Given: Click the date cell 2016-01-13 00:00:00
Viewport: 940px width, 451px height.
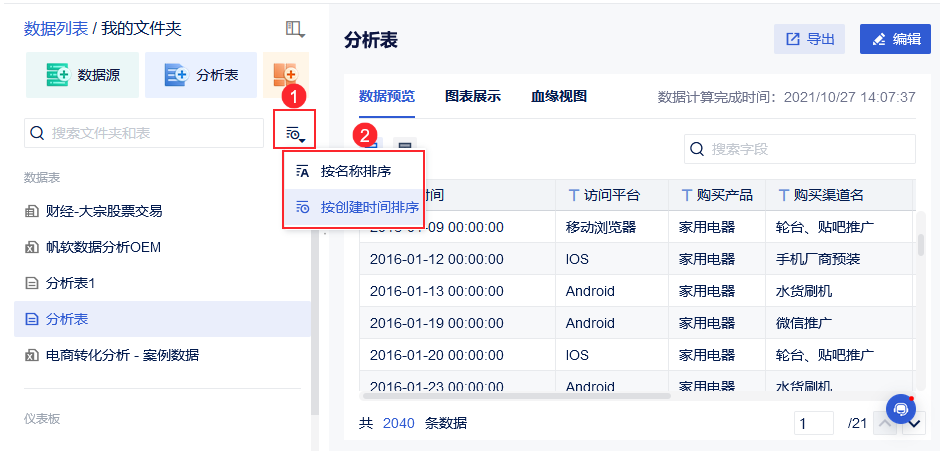Looking at the screenshot, I should [457, 291].
